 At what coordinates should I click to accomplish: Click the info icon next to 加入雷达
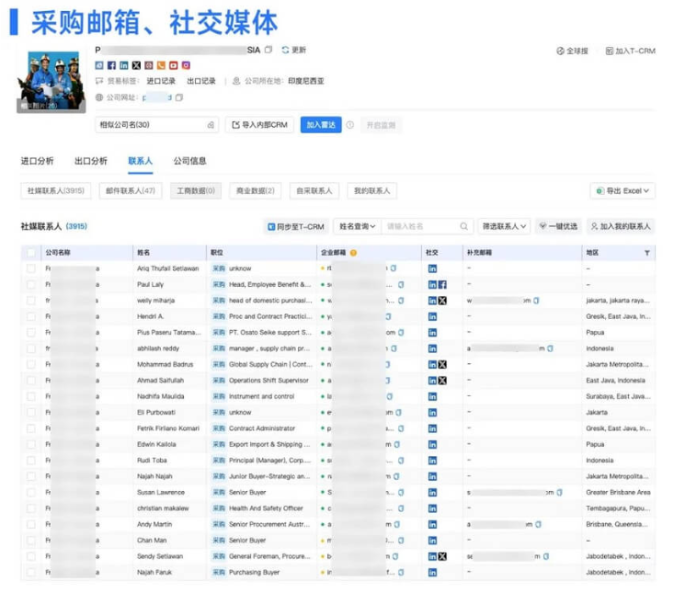[349, 125]
